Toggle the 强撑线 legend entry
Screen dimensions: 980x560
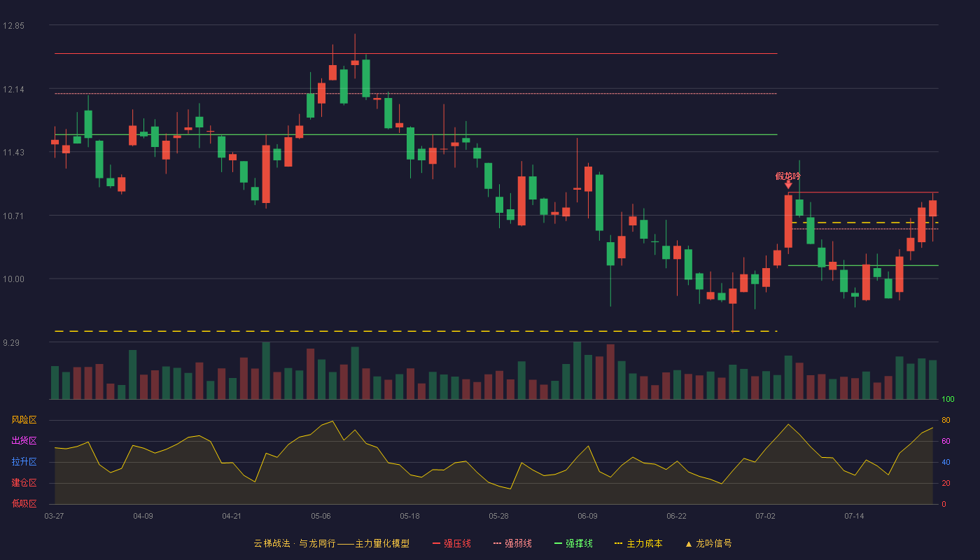click(x=573, y=543)
